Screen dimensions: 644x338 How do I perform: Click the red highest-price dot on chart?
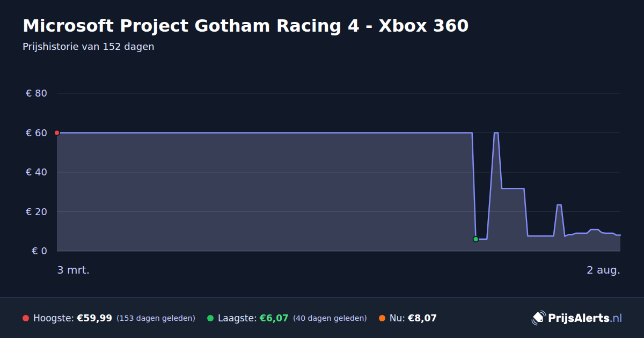coord(57,133)
